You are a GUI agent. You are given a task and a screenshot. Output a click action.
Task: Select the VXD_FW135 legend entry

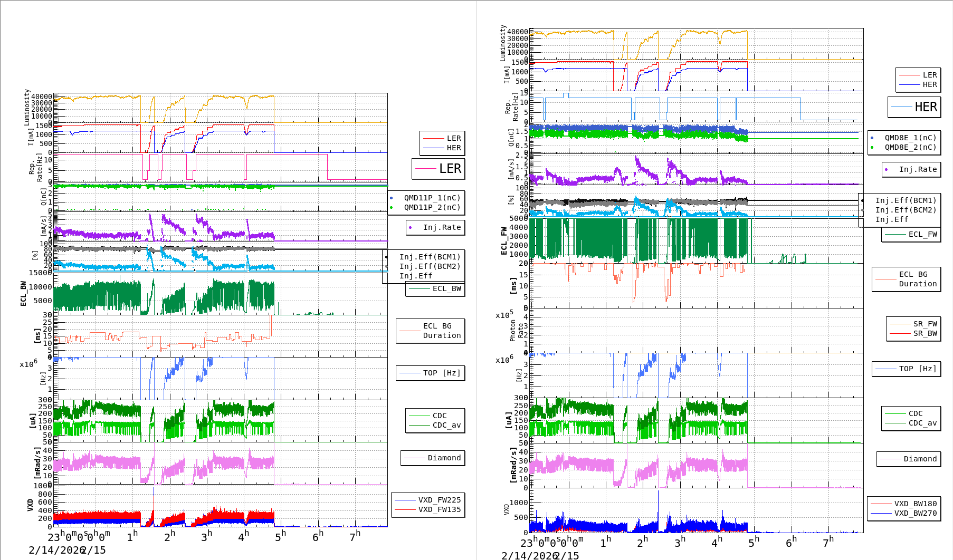click(x=439, y=509)
